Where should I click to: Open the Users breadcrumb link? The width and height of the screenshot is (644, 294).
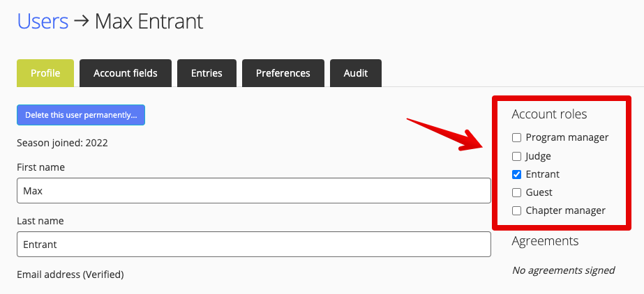point(43,22)
